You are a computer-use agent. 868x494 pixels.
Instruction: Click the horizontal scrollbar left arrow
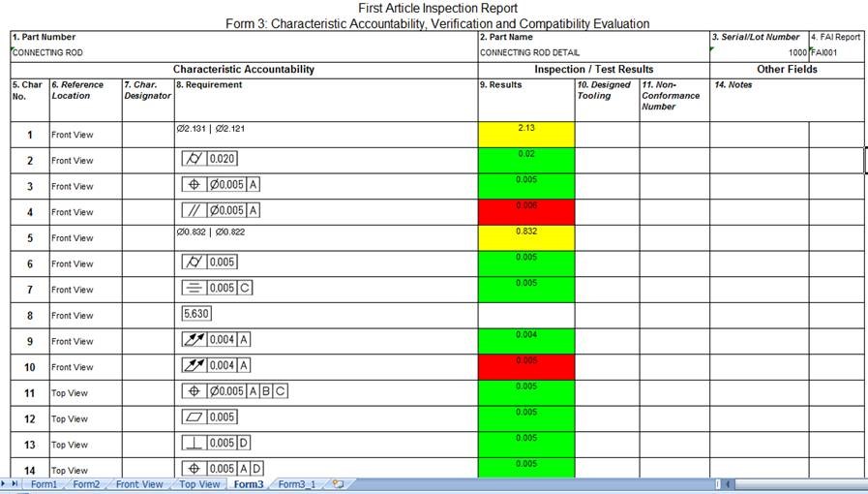[728, 484]
